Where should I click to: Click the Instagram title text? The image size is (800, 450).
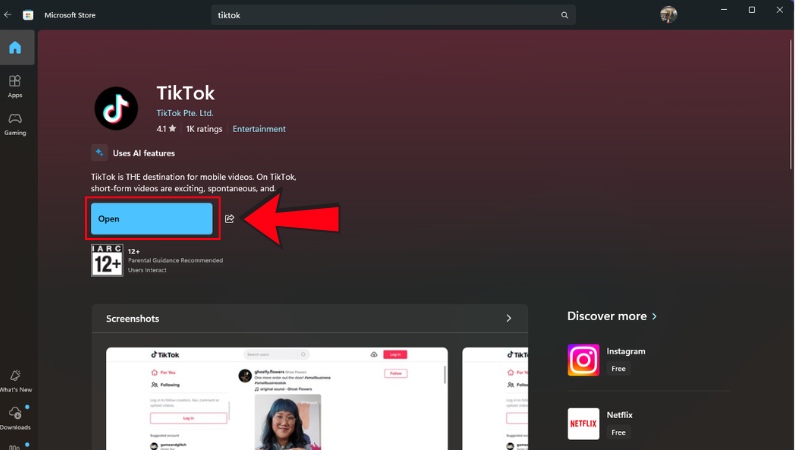click(x=626, y=351)
